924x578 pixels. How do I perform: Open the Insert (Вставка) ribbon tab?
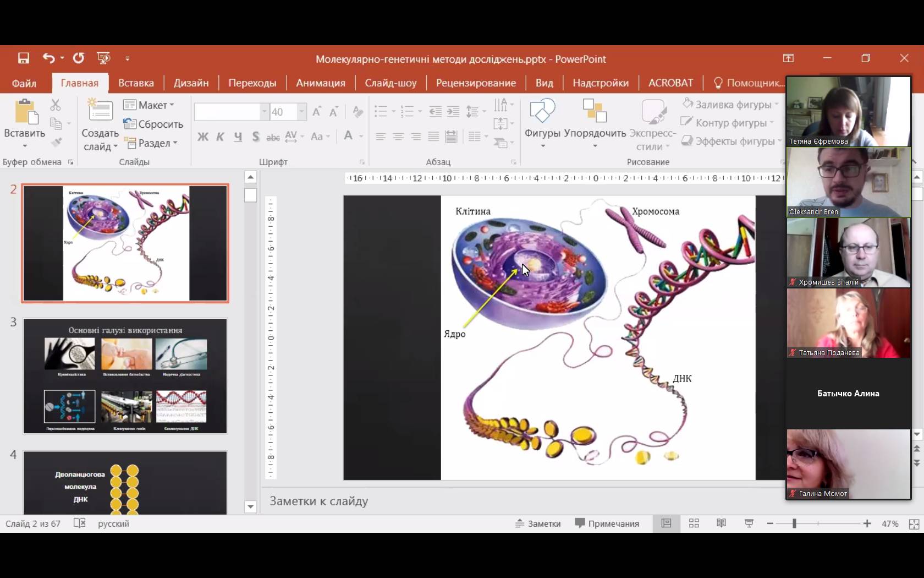point(136,83)
